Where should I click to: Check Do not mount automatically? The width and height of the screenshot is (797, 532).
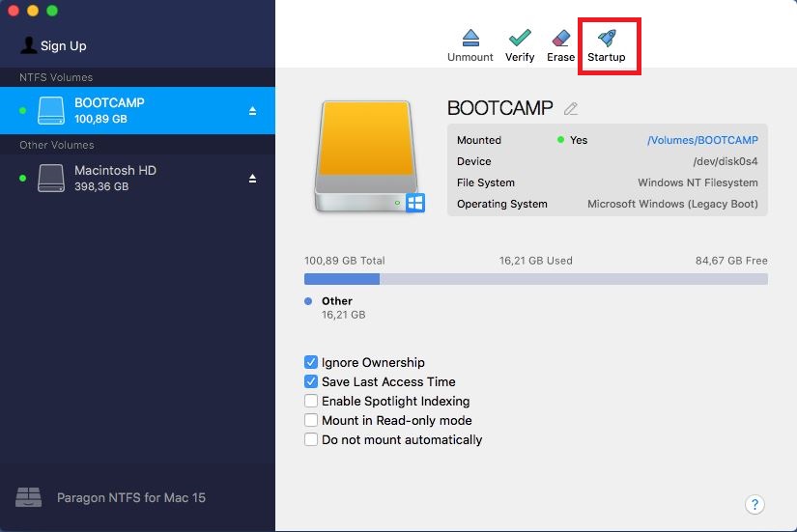(x=311, y=439)
